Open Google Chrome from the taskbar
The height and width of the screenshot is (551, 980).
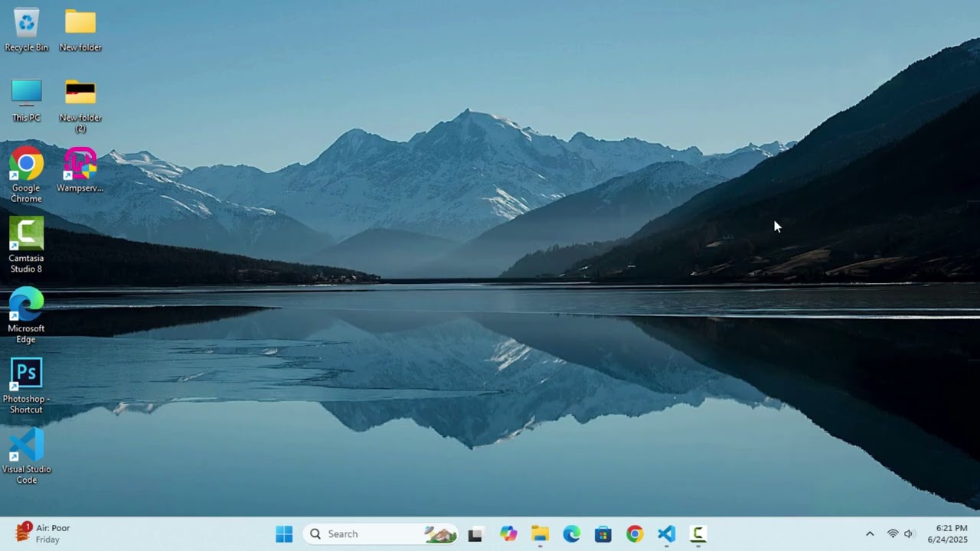click(x=635, y=534)
